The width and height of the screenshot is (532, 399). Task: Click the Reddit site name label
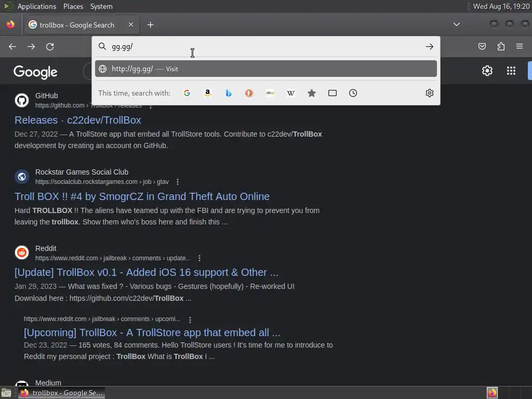click(46, 248)
